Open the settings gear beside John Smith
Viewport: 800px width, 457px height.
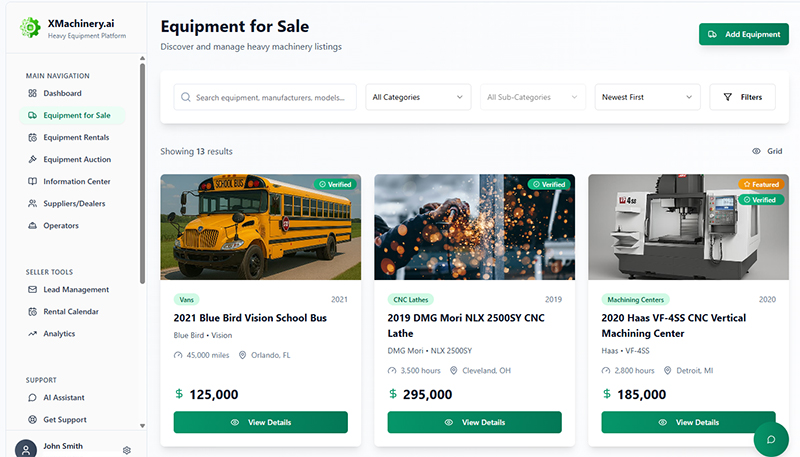point(127,450)
